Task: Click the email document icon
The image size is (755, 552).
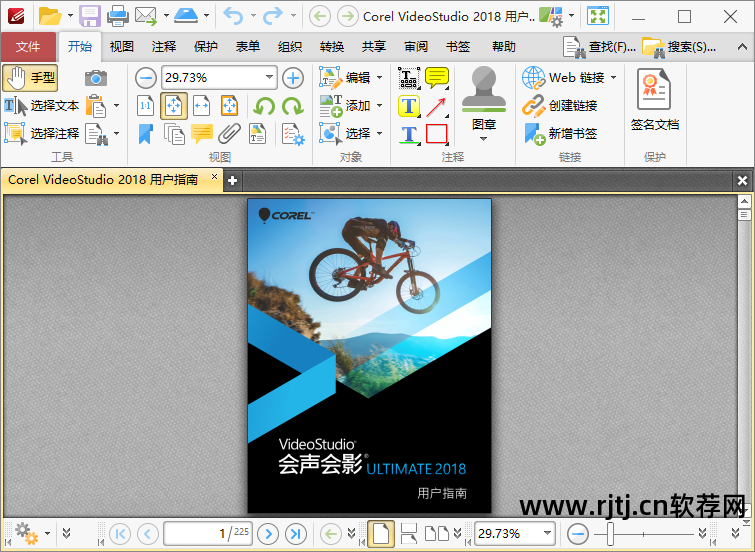Action: tap(146, 16)
